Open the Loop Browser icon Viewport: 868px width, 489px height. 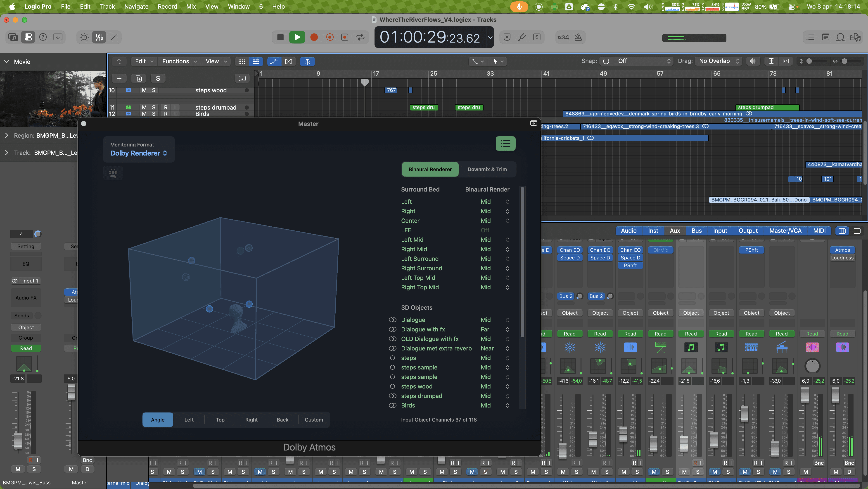(x=840, y=37)
